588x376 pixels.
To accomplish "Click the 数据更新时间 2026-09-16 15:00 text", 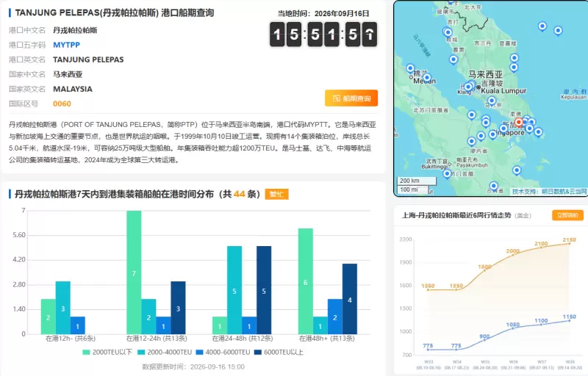I will [x=193, y=367].
